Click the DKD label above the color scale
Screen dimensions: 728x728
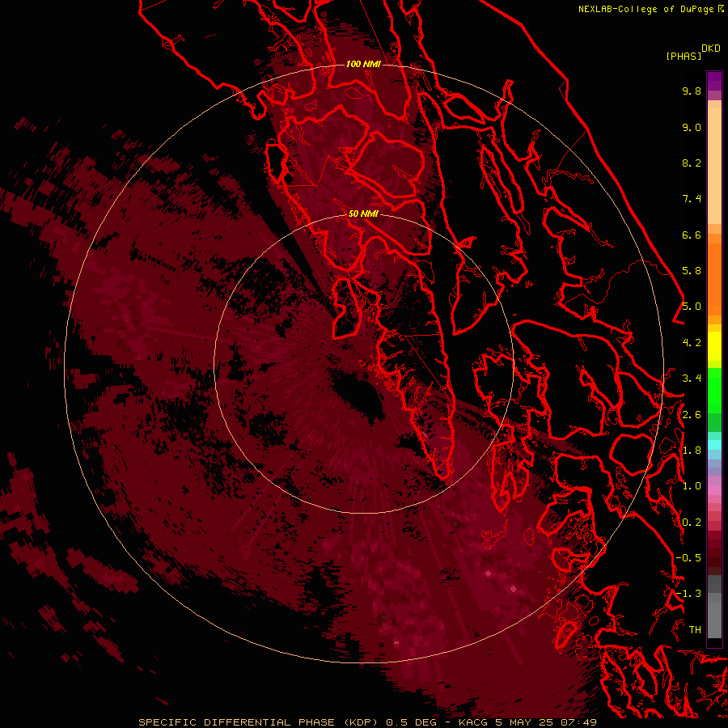710,49
